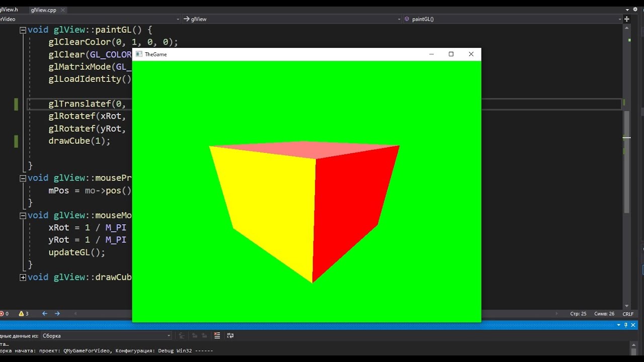Switch to the glView.h tab
This screenshot has height=362, width=644.
[10, 10]
